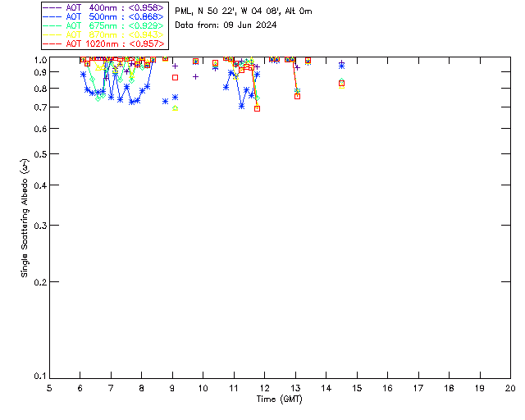Click the purple plus marker at 0.87 before 10 GMT
Screen dimensions: 525x420
click(195, 76)
